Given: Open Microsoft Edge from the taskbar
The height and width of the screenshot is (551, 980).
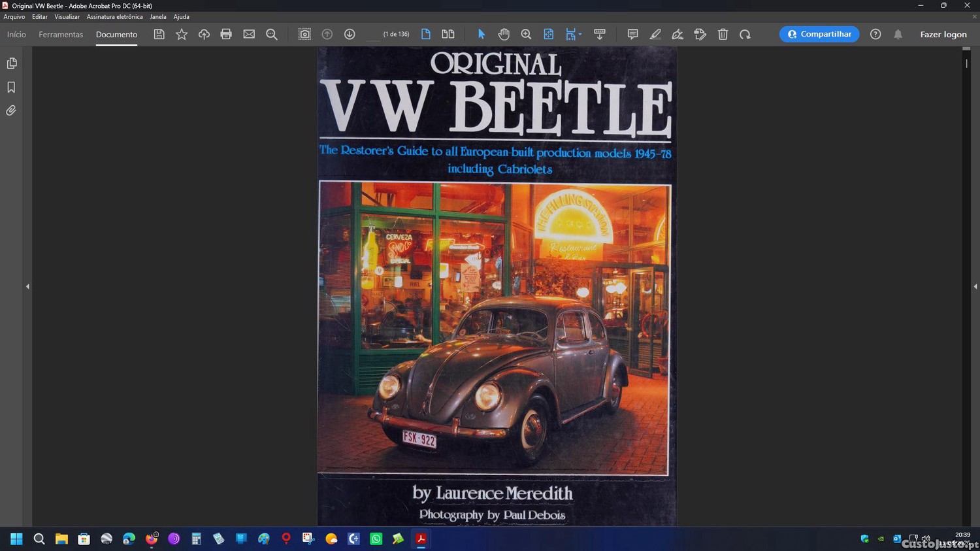Looking at the screenshot, I should coord(129,539).
